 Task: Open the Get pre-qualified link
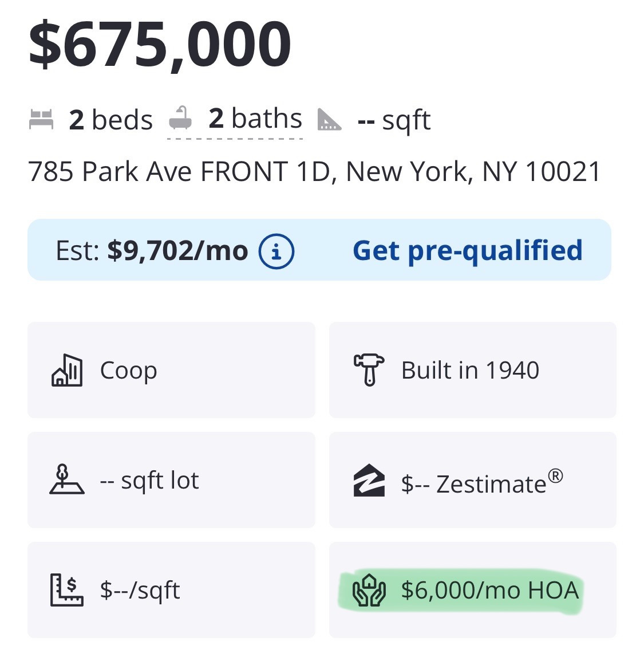click(x=467, y=250)
